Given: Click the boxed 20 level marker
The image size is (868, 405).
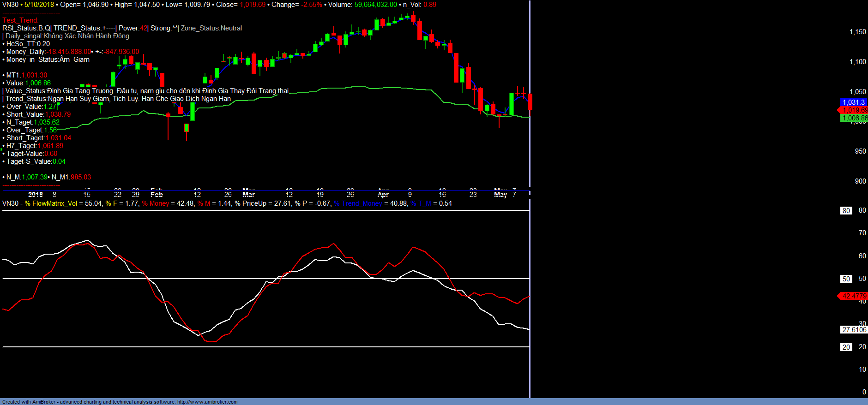Looking at the screenshot, I should 846,347.
